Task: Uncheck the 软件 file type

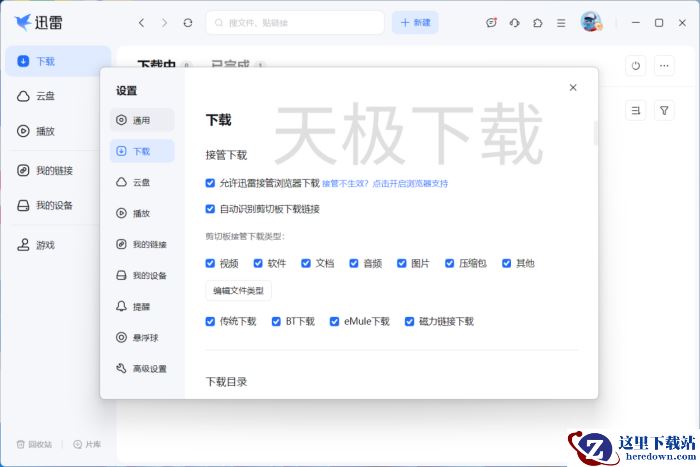Action: (x=258, y=263)
